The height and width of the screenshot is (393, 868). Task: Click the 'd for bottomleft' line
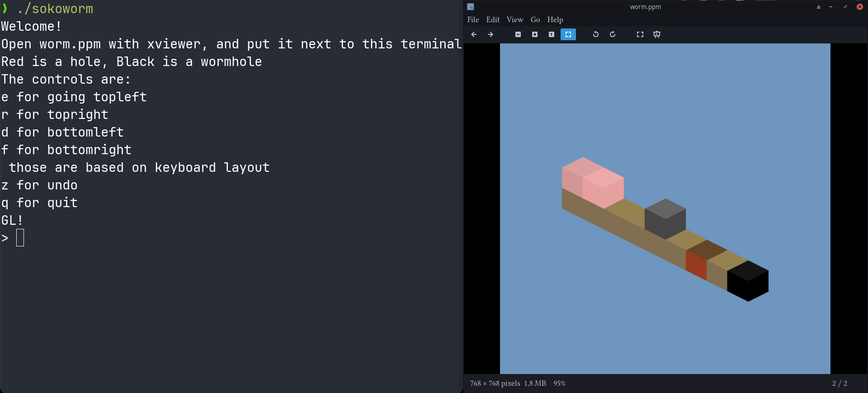pos(62,132)
